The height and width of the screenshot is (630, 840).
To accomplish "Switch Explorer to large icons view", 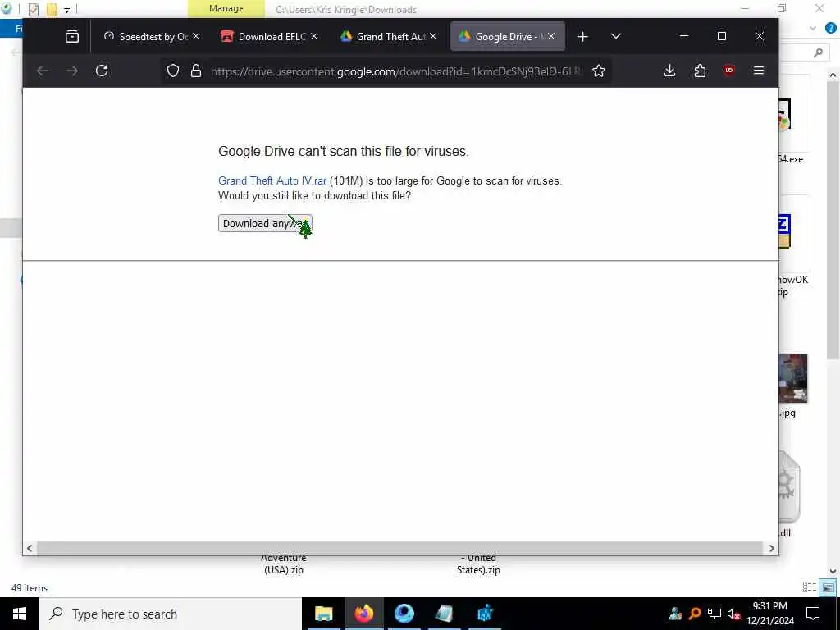I will click(x=829, y=587).
